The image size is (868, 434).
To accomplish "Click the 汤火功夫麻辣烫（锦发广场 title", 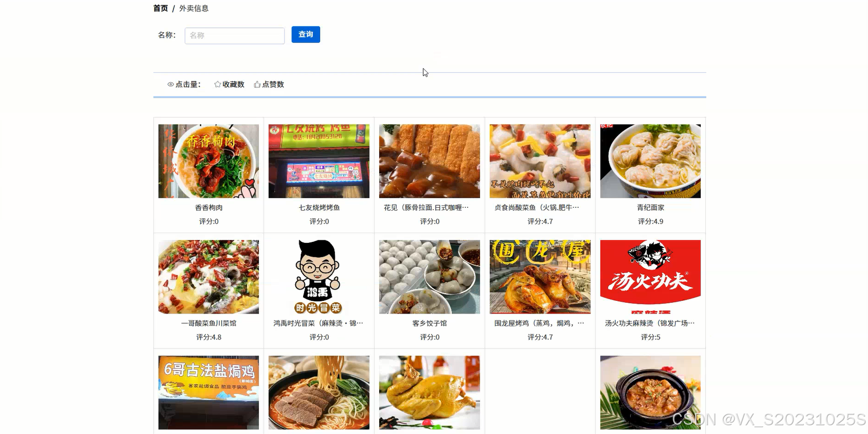I will click(650, 323).
